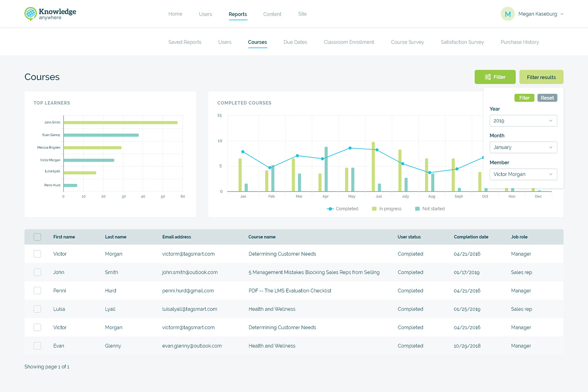588x392 pixels.
Task: Click the filter sliders icon on Filter button
Action: pyautogui.click(x=488, y=77)
